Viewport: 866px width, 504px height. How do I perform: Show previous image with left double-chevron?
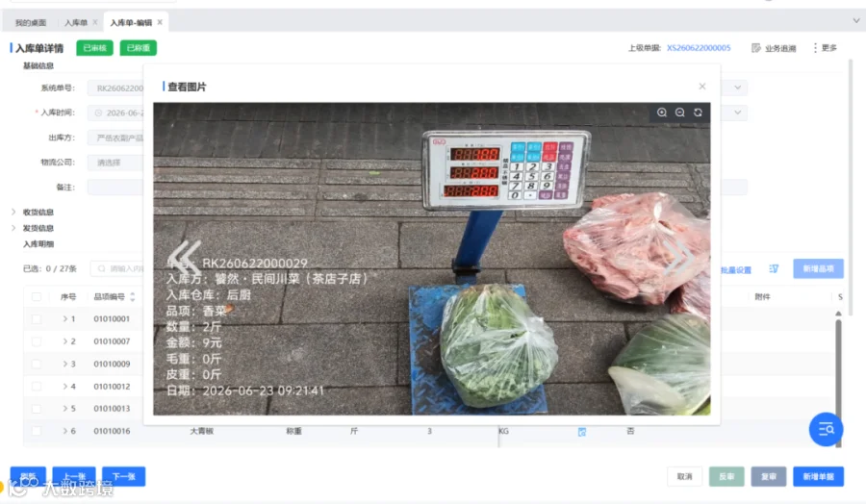click(x=185, y=259)
